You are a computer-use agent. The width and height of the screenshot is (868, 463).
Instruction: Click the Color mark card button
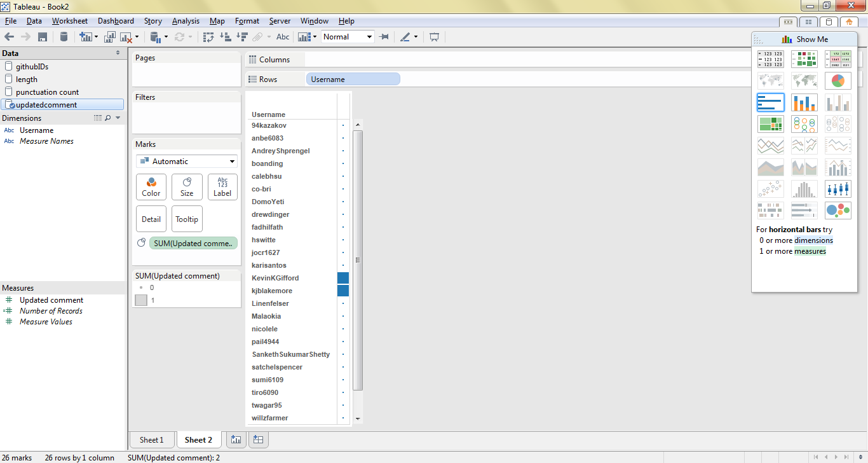coord(151,187)
